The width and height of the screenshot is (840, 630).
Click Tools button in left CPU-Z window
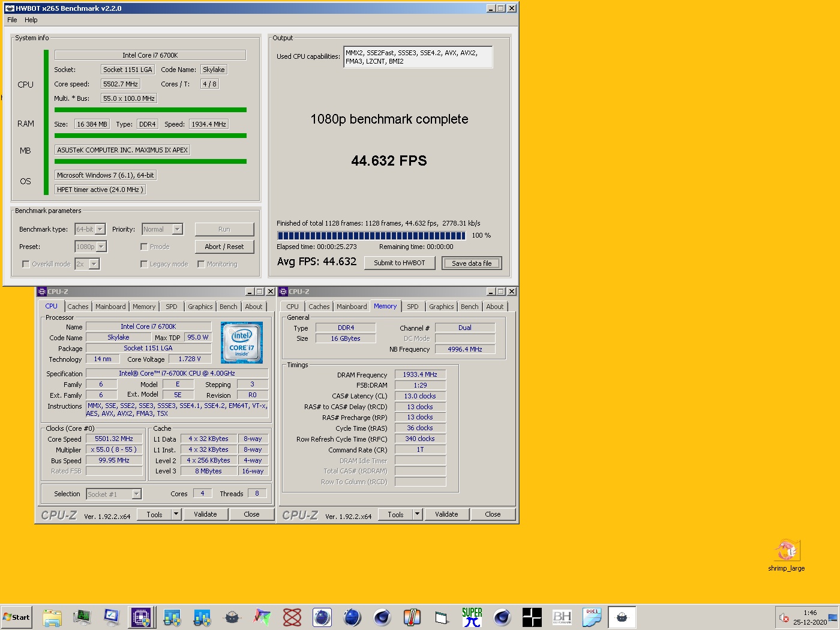click(155, 514)
